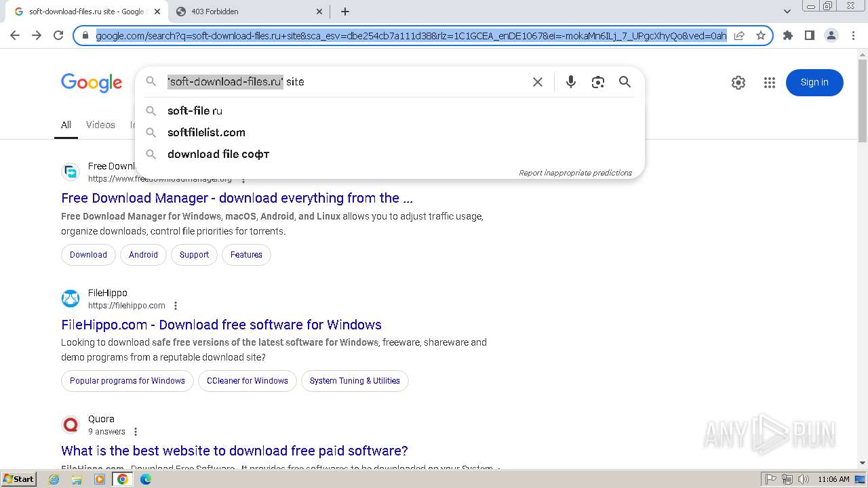Go to Google homepage logo

click(92, 83)
